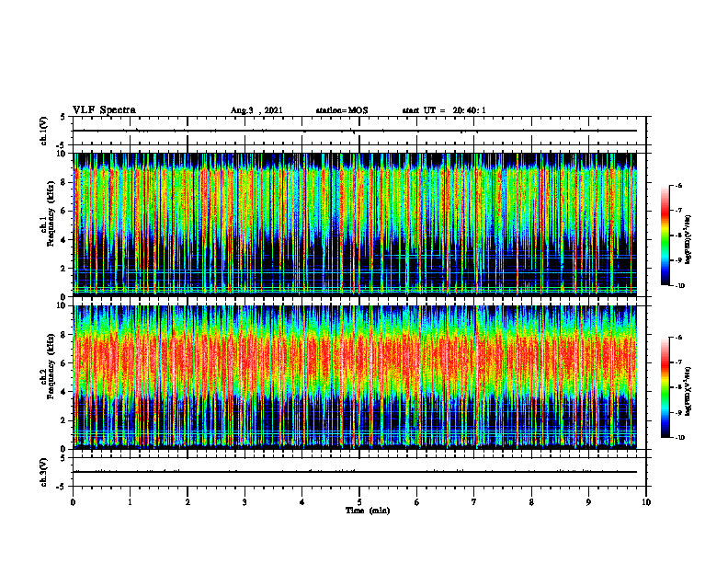The width and height of the screenshot is (728, 563).
Task: Click time axis tick label '7'
Action: (474, 502)
